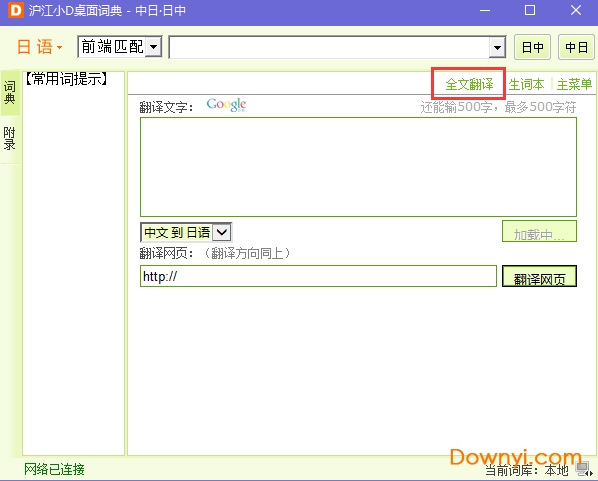Open the 全文翻译 tab

(469, 84)
